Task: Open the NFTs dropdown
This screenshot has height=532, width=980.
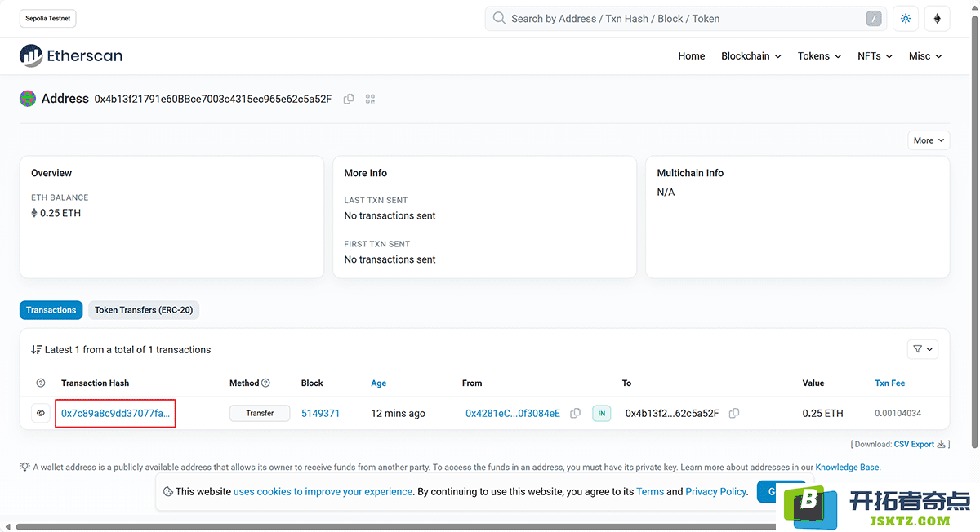Action: 875,56
